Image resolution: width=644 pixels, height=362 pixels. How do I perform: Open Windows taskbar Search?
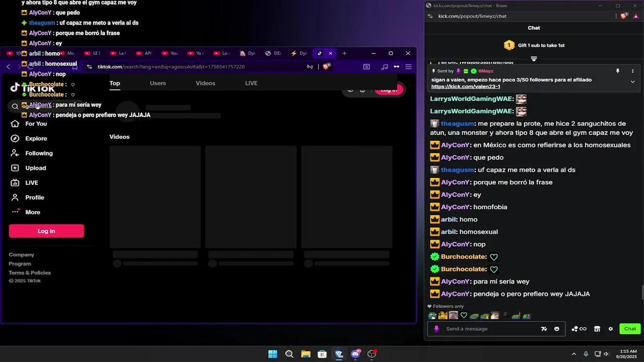click(289, 354)
